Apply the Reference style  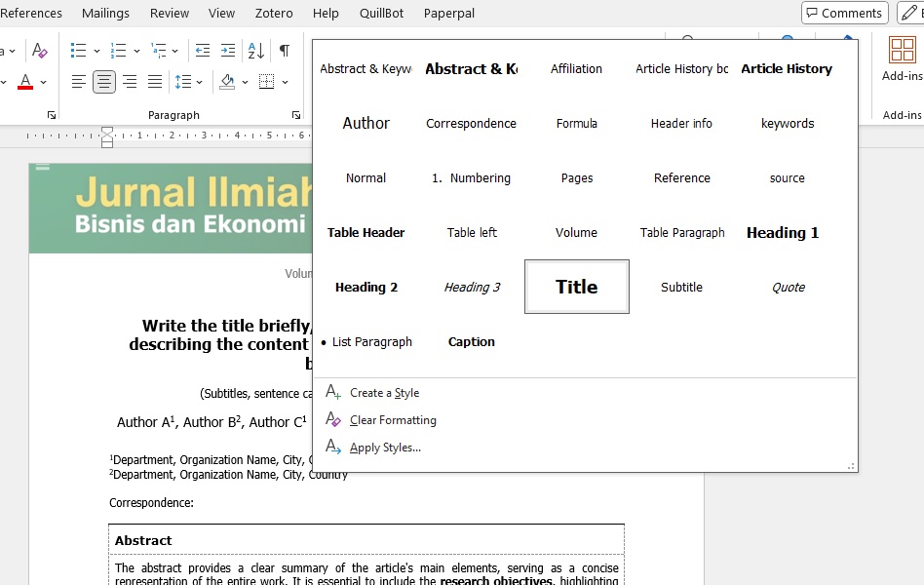pos(682,178)
